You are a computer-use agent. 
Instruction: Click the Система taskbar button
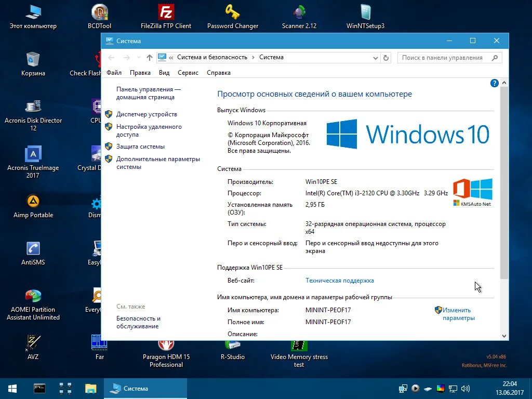pyautogui.click(x=145, y=389)
